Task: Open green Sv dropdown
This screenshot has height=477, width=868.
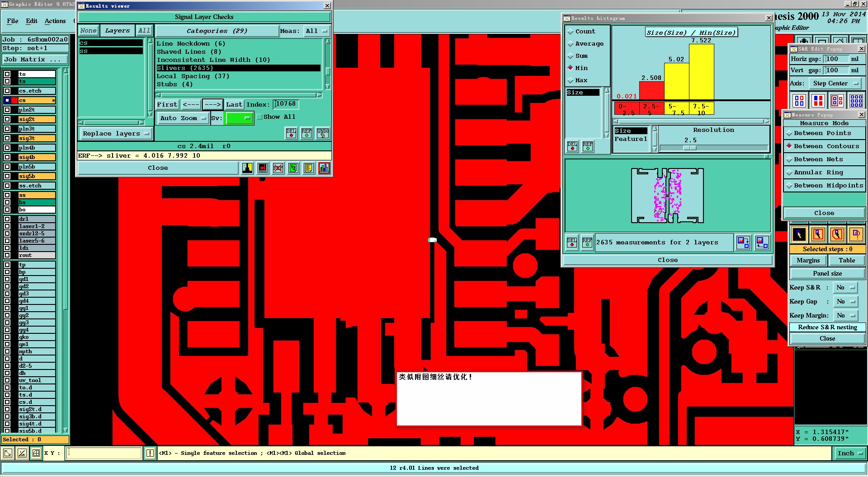Action: point(239,118)
